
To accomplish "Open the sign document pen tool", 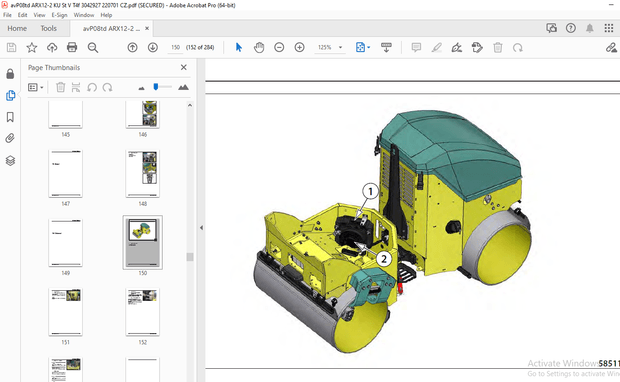I will pos(457,47).
